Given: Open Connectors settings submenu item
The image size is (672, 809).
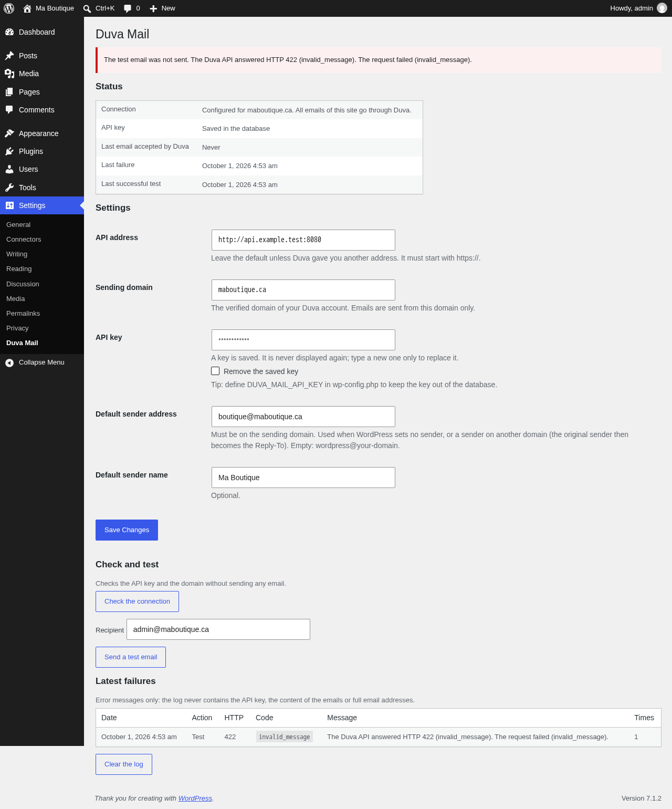Looking at the screenshot, I should tap(24, 239).
